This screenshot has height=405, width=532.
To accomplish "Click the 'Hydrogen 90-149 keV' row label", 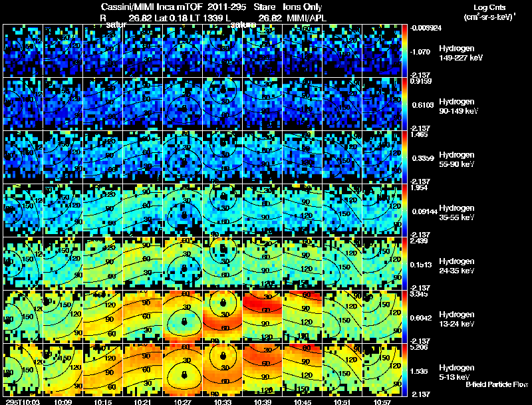I will click(458, 106).
